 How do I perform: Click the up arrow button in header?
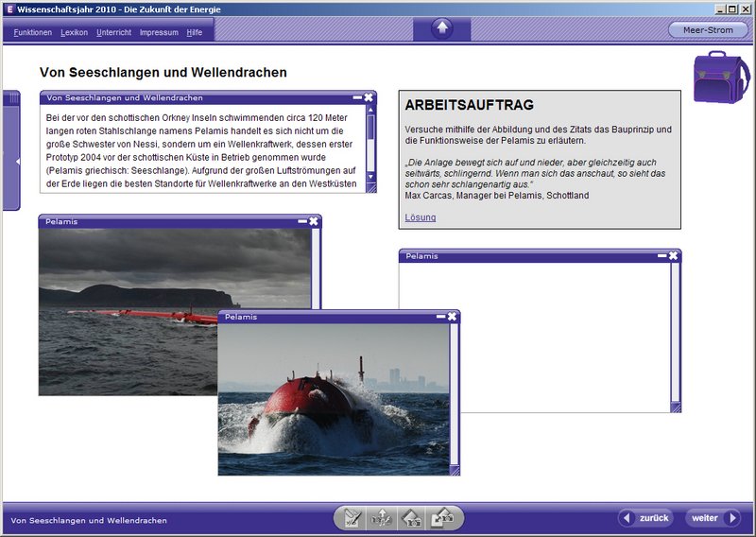(x=441, y=28)
